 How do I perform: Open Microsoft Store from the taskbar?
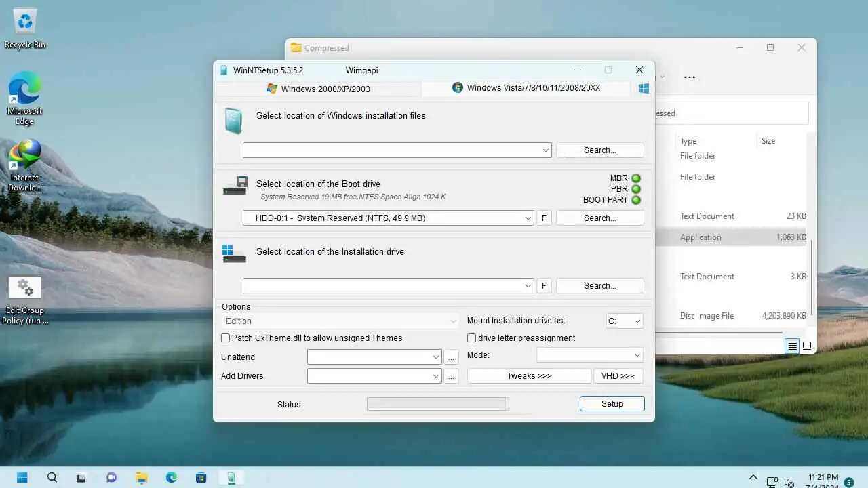click(x=201, y=477)
